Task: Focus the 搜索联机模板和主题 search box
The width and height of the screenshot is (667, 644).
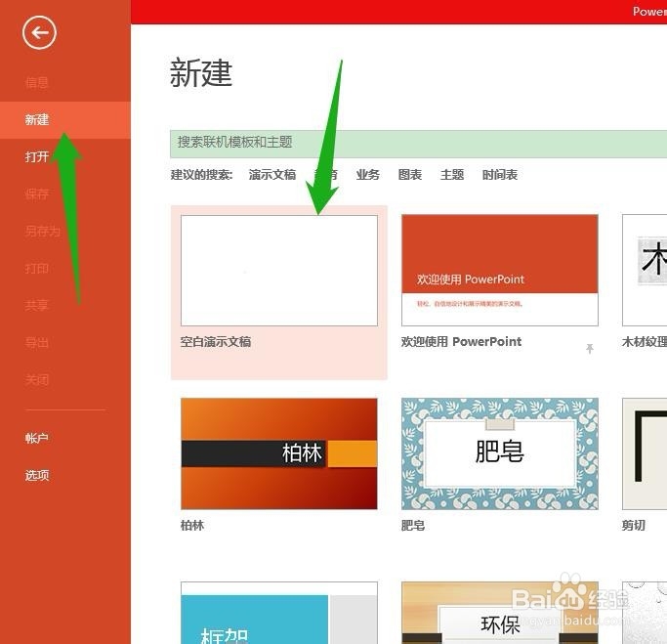Action: tap(419, 144)
